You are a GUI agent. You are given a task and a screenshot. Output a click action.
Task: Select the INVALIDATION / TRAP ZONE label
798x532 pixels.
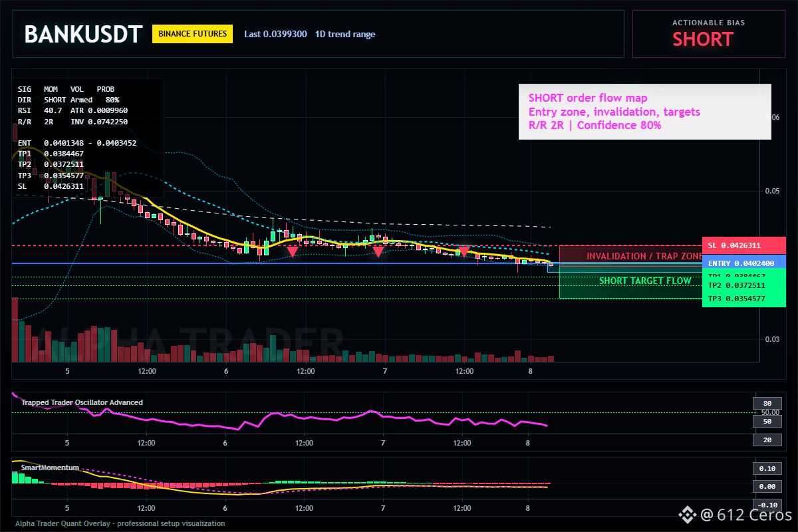tap(644, 256)
